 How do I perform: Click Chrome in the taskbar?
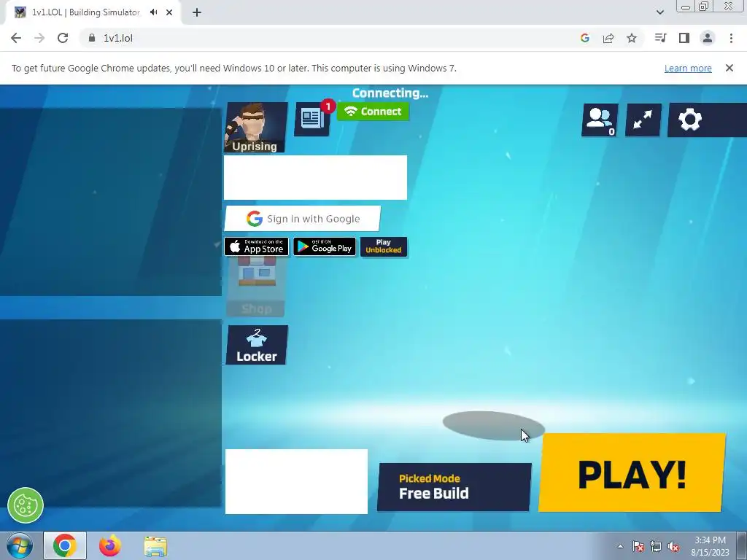pyautogui.click(x=65, y=545)
